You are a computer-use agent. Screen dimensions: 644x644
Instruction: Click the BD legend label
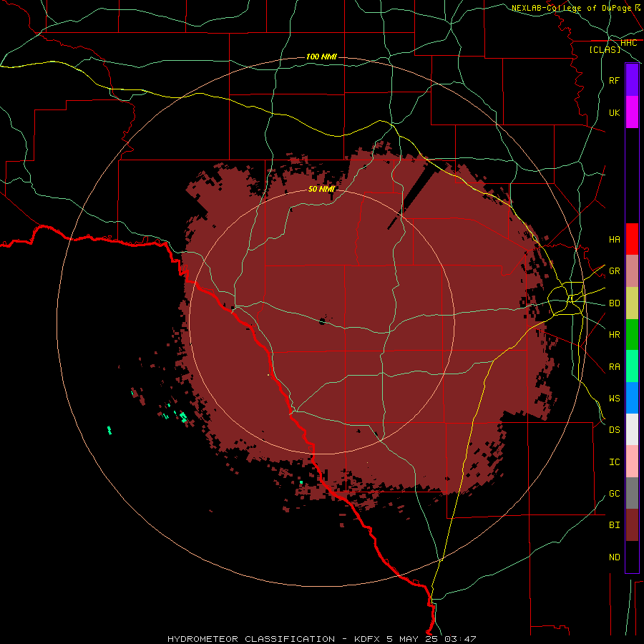coord(614,303)
